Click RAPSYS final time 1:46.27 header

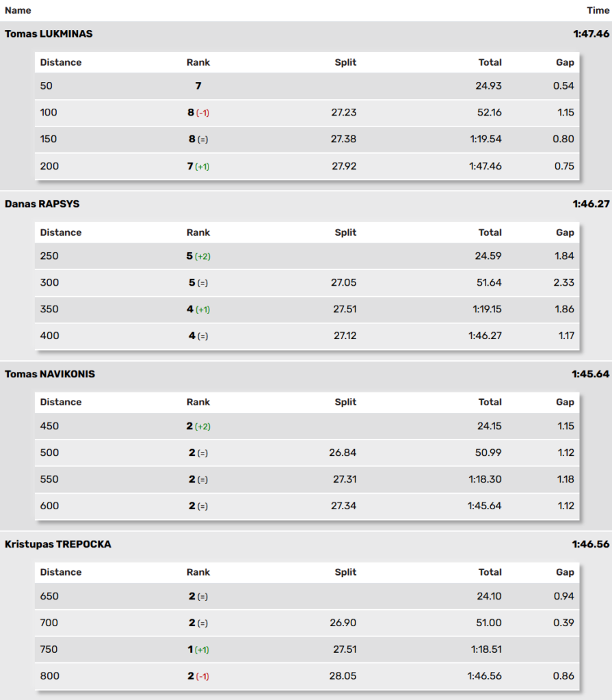tap(591, 204)
